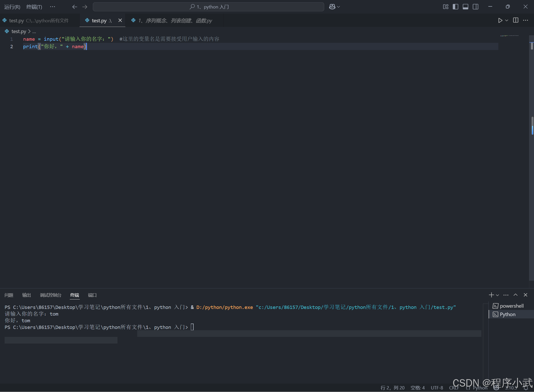The height and width of the screenshot is (392, 534).
Task: Click the command center search box
Action: [208, 7]
